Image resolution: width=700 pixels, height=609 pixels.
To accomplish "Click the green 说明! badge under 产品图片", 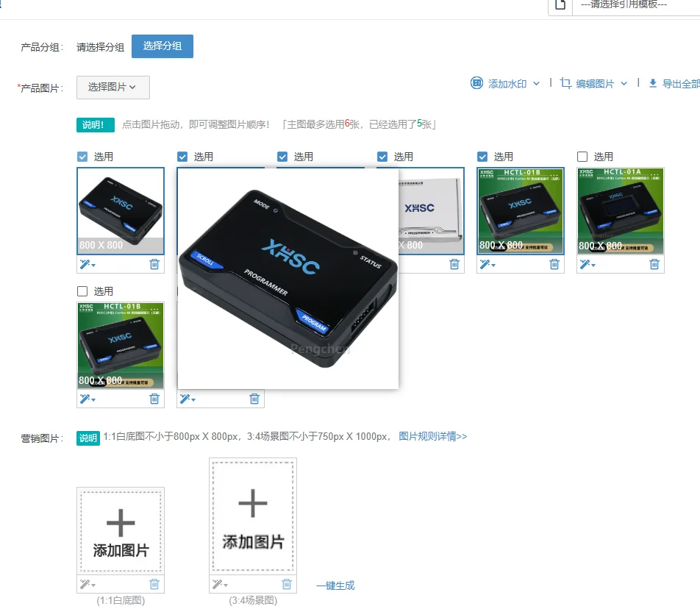I will pyautogui.click(x=96, y=124).
